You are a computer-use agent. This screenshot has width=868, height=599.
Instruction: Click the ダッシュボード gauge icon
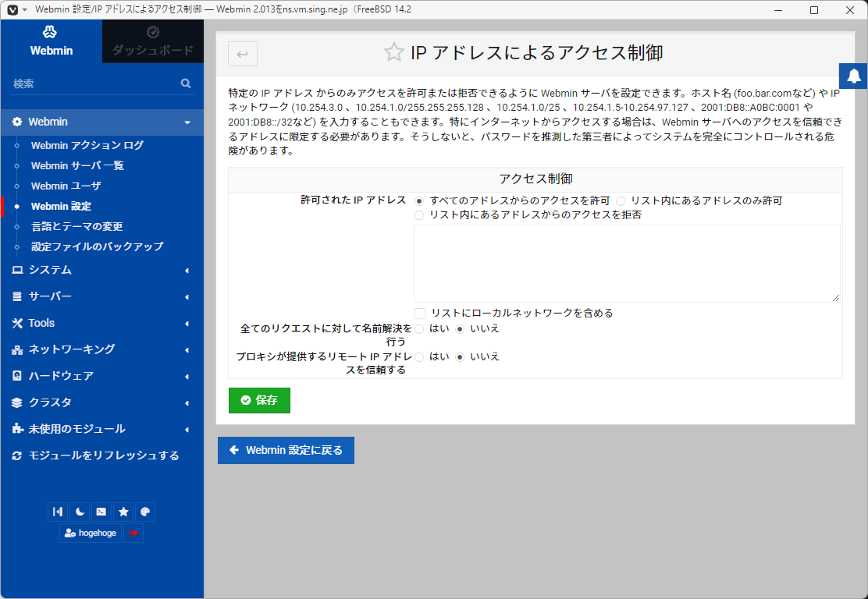(153, 32)
